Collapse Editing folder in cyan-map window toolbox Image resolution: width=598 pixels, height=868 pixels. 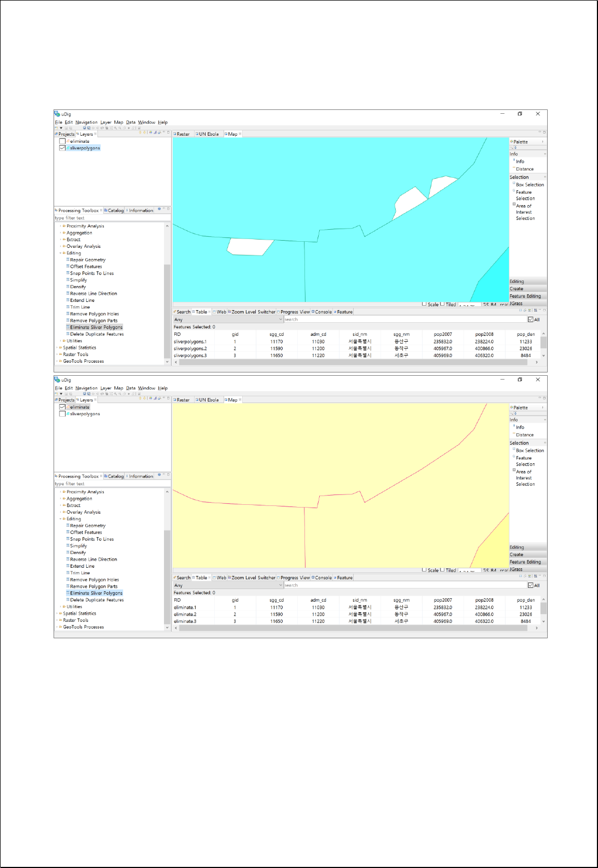pyautogui.click(x=61, y=253)
